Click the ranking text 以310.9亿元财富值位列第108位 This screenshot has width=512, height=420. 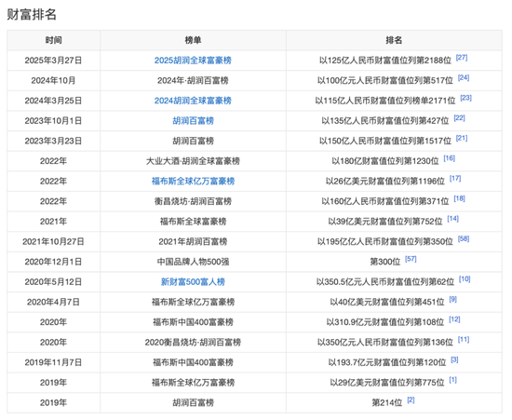(385, 322)
